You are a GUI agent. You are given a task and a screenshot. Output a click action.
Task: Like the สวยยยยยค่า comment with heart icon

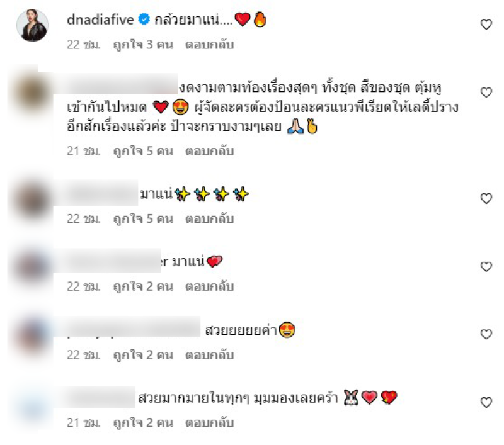coord(486,334)
